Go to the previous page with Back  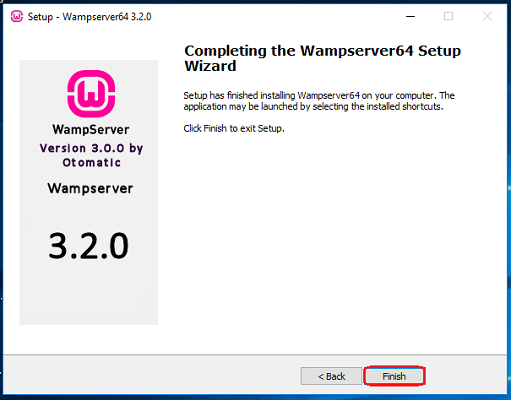click(331, 376)
